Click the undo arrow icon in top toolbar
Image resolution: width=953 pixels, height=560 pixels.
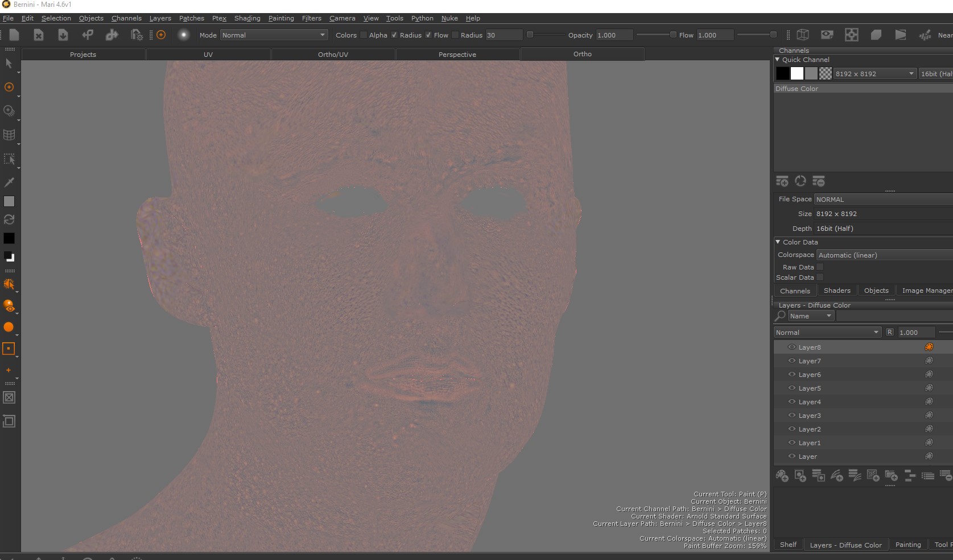(x=88, y=35)
